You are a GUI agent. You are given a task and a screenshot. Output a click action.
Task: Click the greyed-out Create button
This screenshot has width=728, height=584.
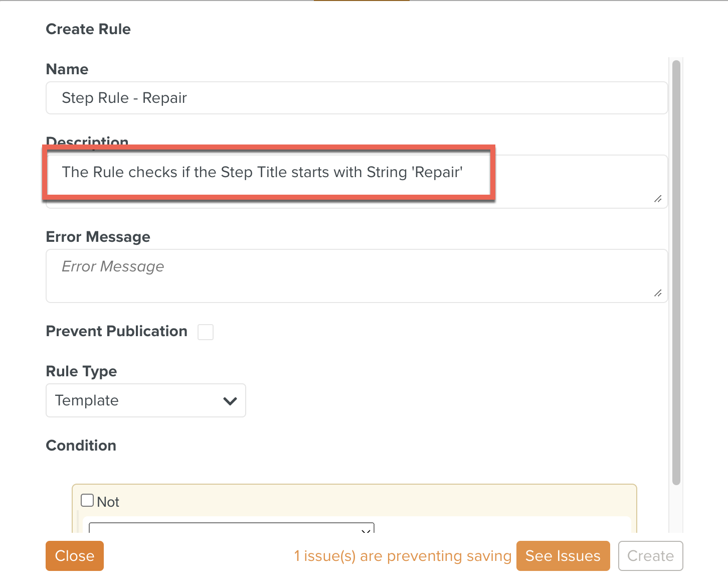[650, 556]
